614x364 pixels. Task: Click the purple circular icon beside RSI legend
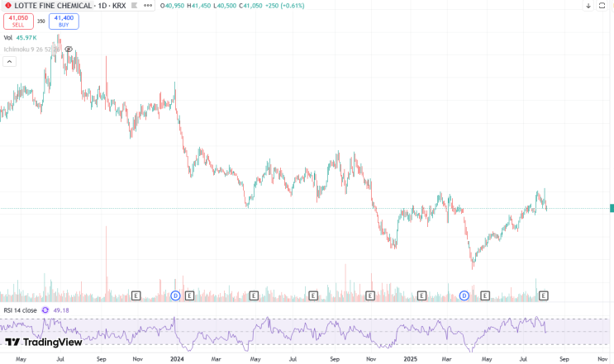click(45, 310)
